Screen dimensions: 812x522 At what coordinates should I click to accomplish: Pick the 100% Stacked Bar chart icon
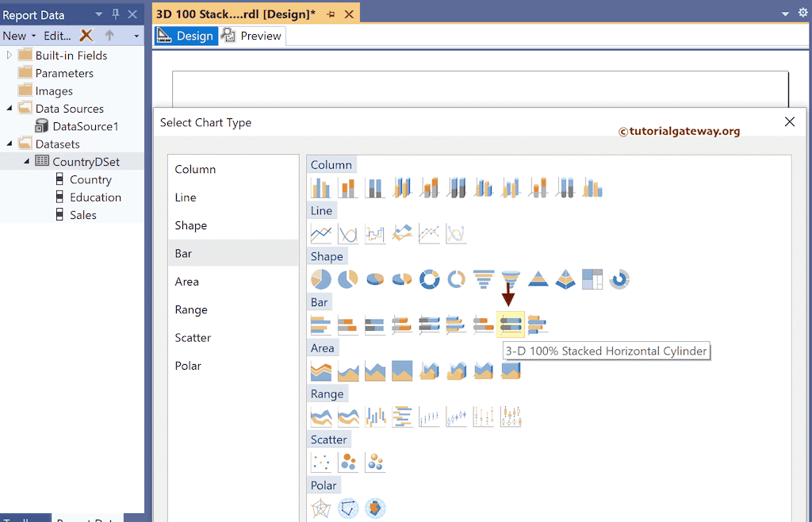point(375,324)
